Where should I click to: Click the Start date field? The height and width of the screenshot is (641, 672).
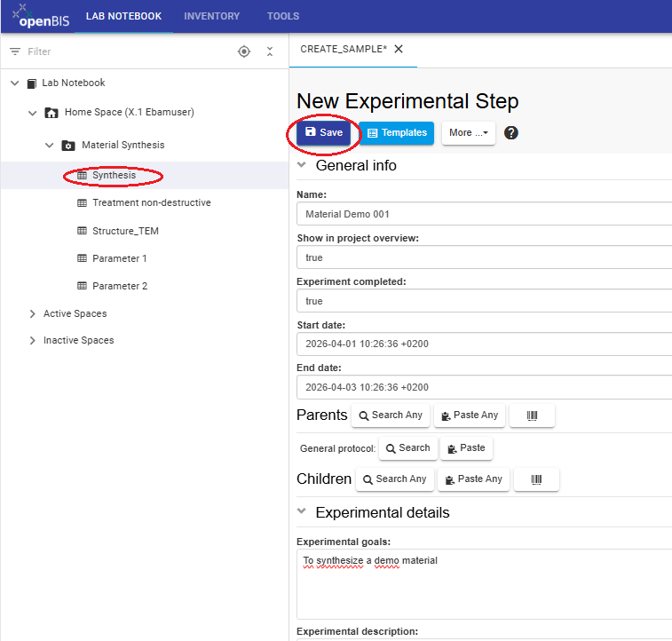[x=485, y=344]
